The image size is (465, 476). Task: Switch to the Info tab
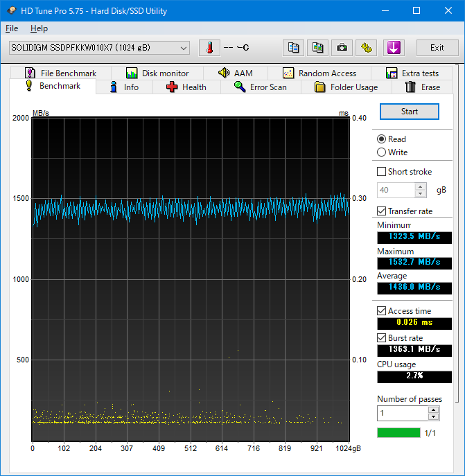click(x=124, y=87)
